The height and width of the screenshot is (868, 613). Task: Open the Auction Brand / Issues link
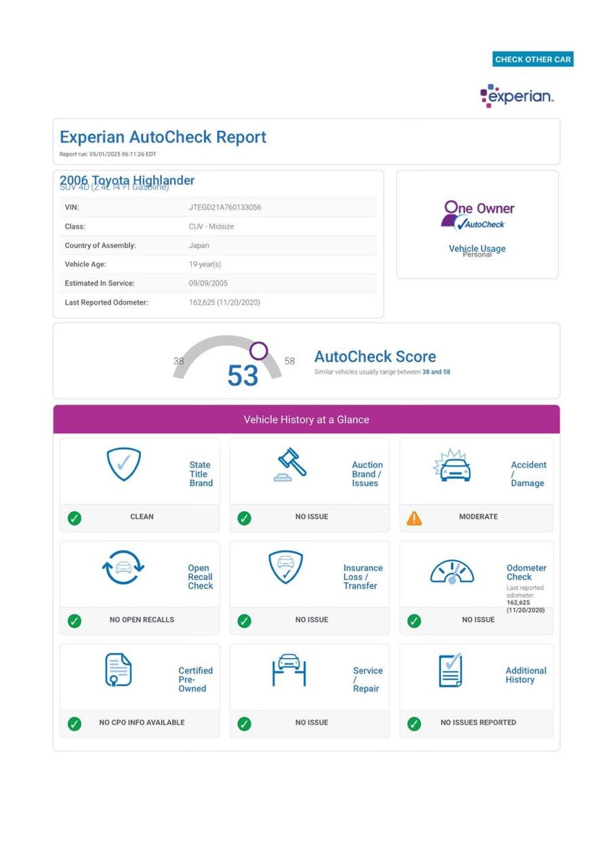tap(367, 475)
